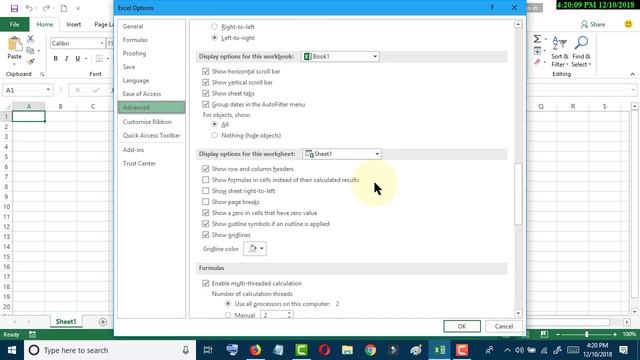Click the Share button
Screen dimensions: 640x360
(x=593, y=24)
